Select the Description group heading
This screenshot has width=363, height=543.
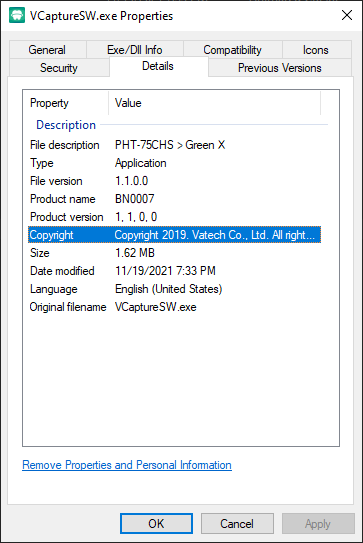pos(66,125)
